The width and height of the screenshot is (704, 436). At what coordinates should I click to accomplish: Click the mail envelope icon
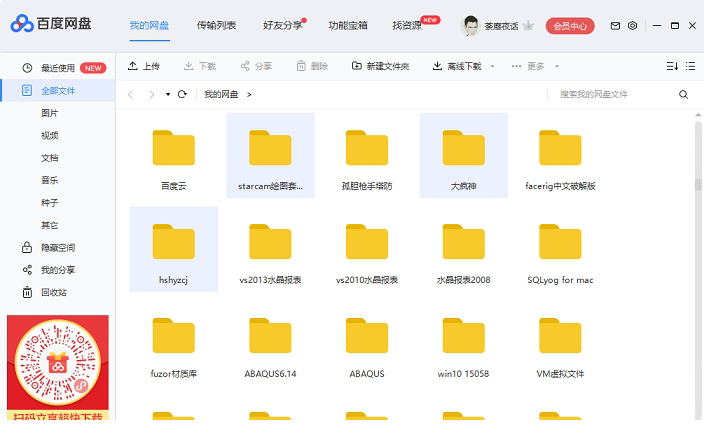tap(615, 26)
